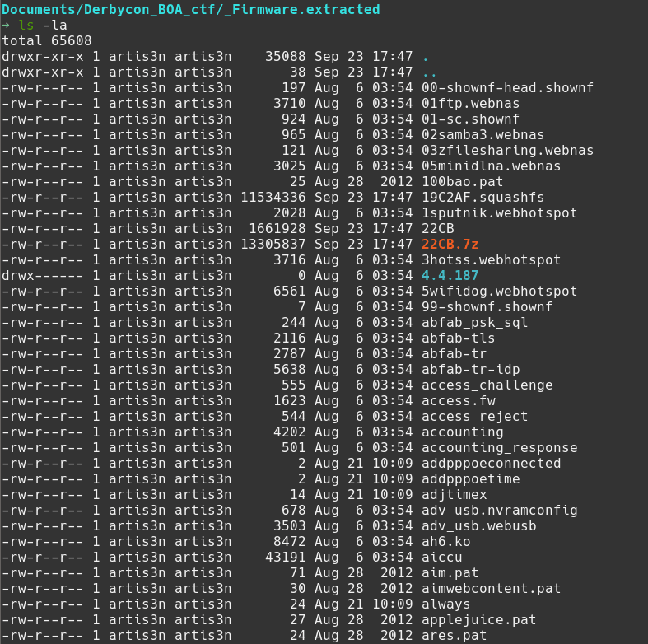Select the aimwebcontent.pat filename
The height and width of the screenshot is (644, 648).
[491, 589]
